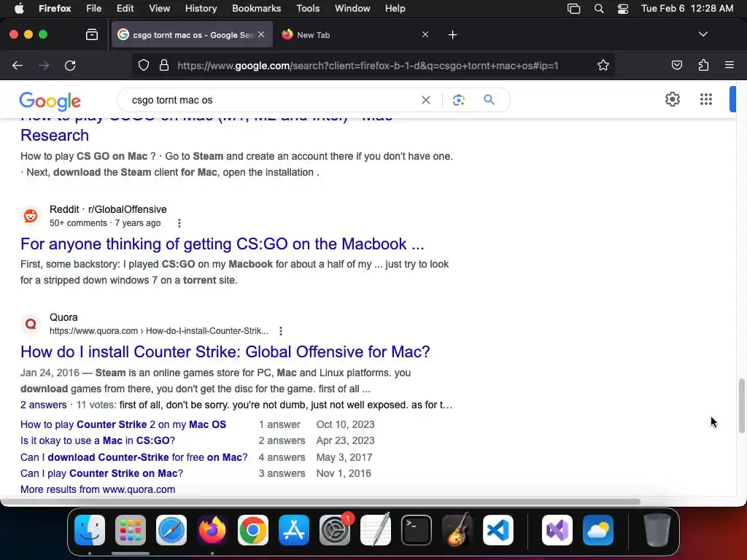The image size is (747, 560).
Task: Go back to the previous page
Action: 18,65
